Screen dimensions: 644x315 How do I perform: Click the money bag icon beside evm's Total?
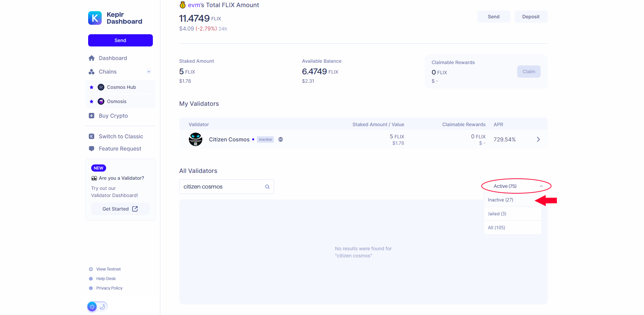pos(183,5)
